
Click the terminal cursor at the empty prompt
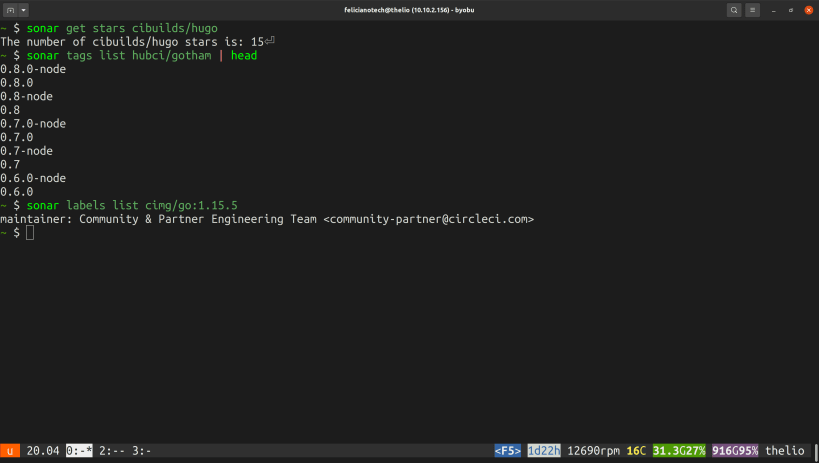click(x=30, y=233)
